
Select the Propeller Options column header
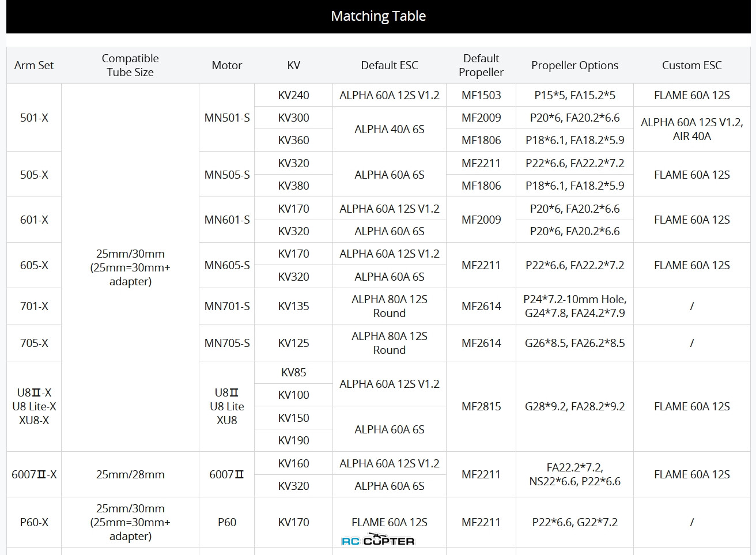click(x=574, y=65)
